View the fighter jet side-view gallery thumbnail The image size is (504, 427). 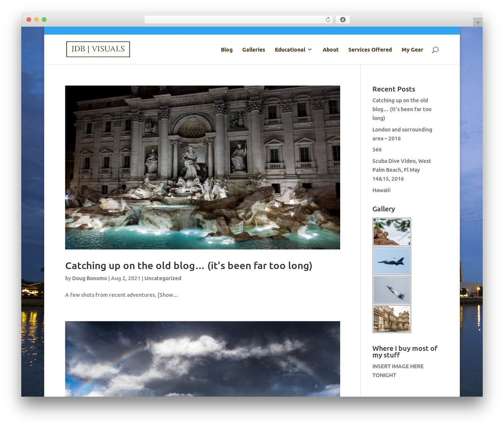click(x=392, y=261)
